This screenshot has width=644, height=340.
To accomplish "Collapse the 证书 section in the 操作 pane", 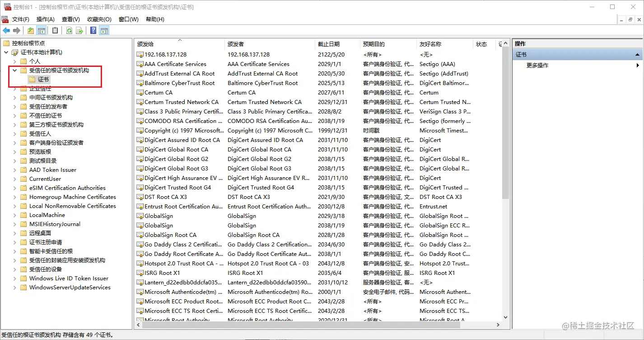I will [637, 55].
